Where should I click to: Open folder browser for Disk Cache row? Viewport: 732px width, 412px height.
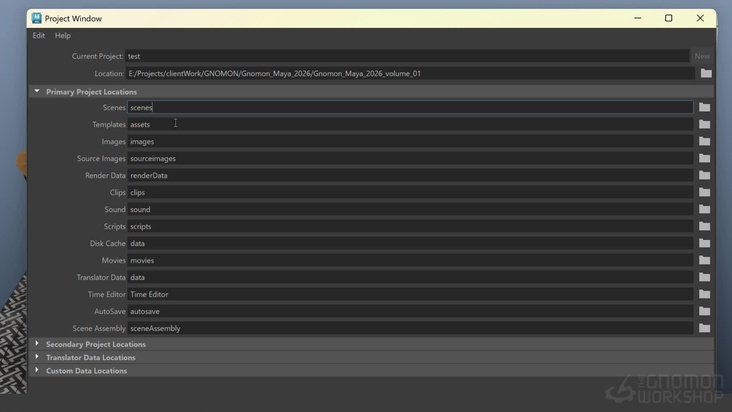(704, 243)
